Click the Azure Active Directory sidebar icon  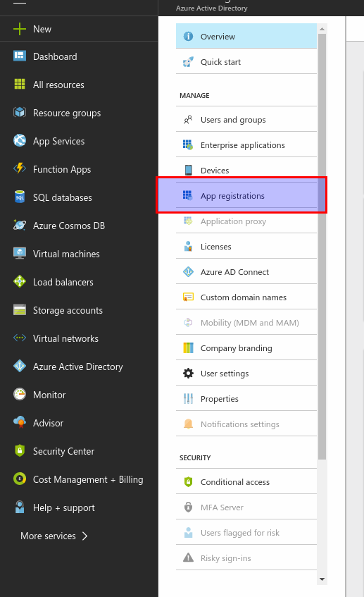(x=20, y=366)
